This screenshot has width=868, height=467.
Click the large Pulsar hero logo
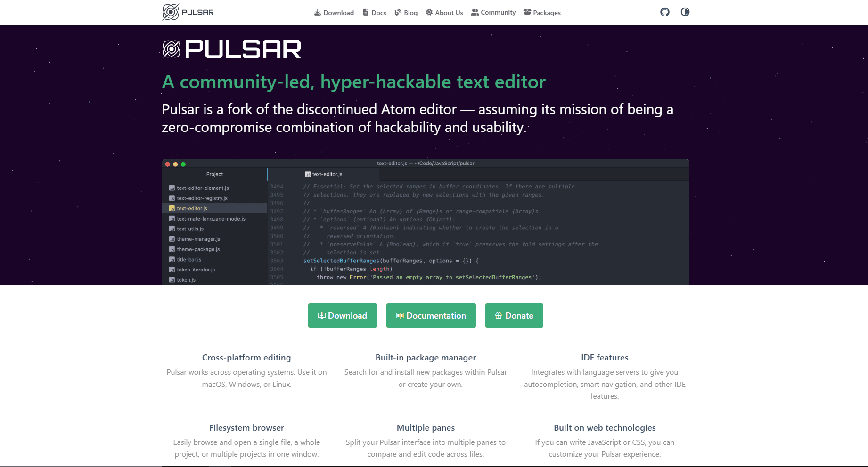click(x=231, y=49)
